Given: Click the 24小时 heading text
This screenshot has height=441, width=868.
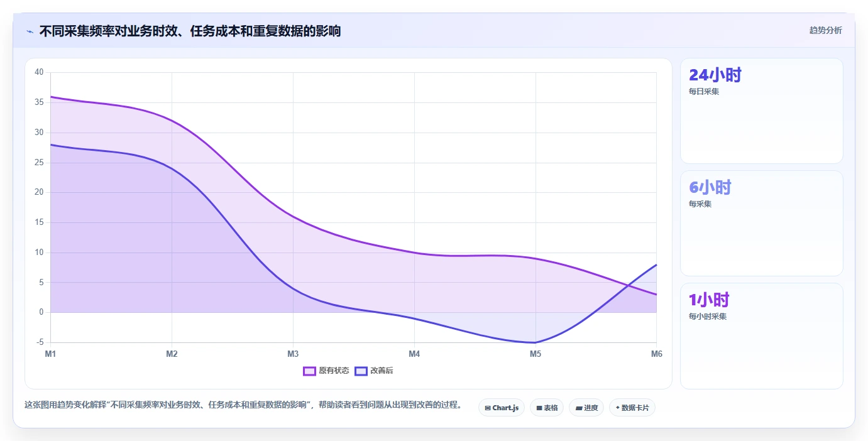Looking at the screenshot, I should click(x=715, y=75).
